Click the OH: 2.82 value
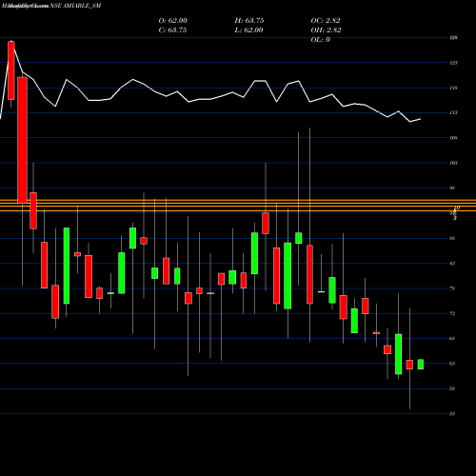Image resolution: width=476 pixels, height=476 pixels. pos(327,30)
